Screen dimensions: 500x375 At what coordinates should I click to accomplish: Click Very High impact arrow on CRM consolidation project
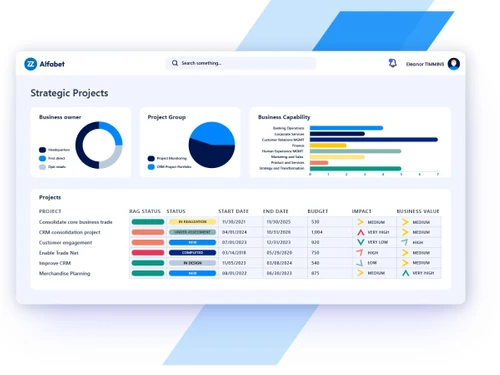click(x=360, y=232)
